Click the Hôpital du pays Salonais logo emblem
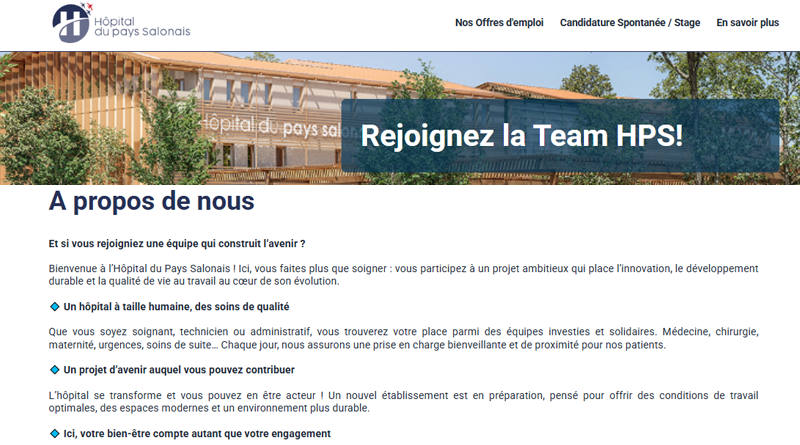This screenshot has width=800, height=445. (71, 23)
